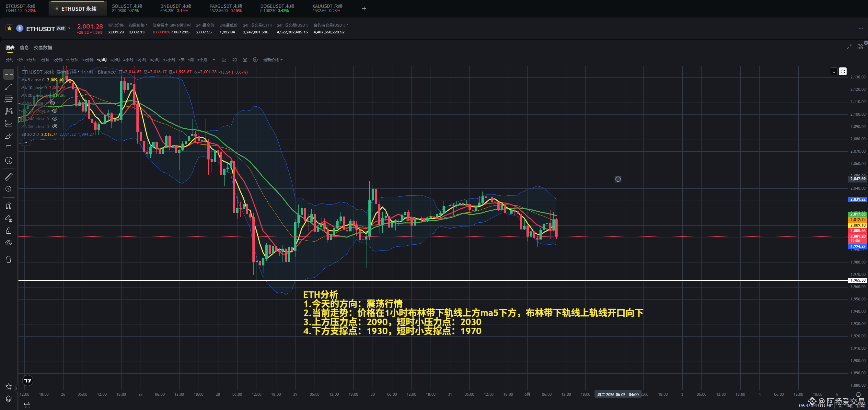Collapse the drawing toolbar sidebar
This screenshot has height=410, width=868.
pyautogui.click(x=17, y=388)
